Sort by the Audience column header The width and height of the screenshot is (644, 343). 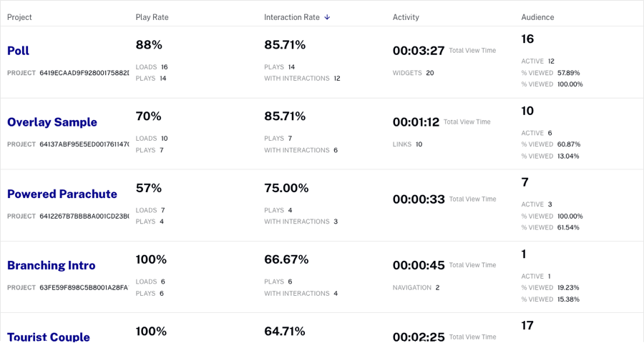tap(537, 17)
